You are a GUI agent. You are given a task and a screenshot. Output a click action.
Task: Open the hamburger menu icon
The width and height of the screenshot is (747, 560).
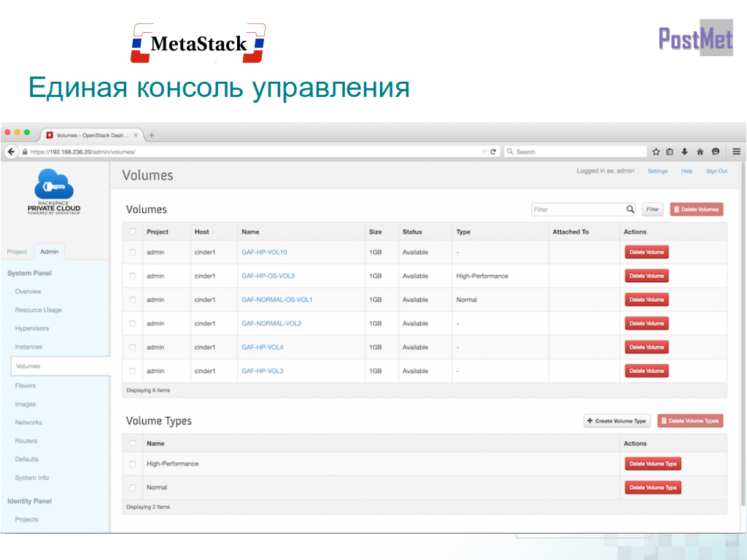[736, 152]
